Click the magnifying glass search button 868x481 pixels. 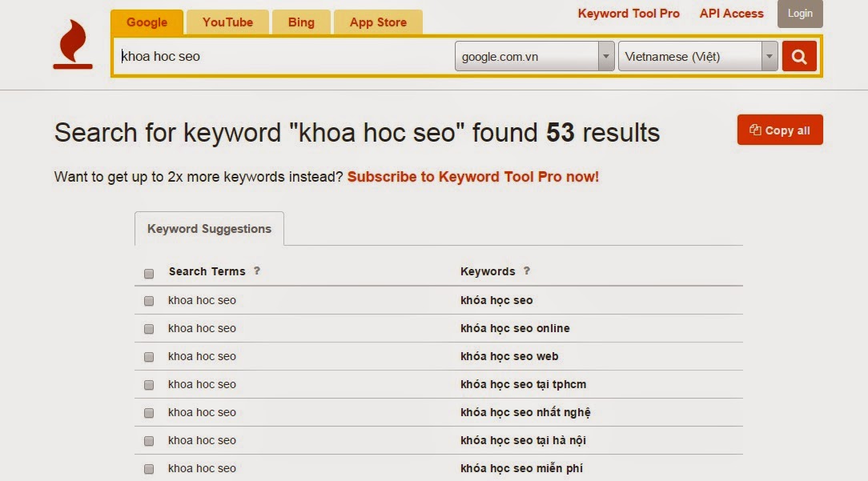click(x=799, y=56)
